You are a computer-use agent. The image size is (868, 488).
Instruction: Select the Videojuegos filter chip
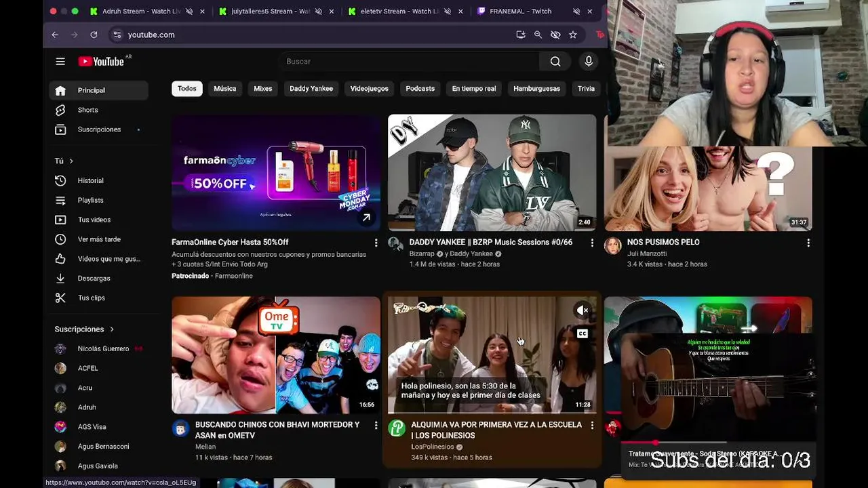coord(370,89)
